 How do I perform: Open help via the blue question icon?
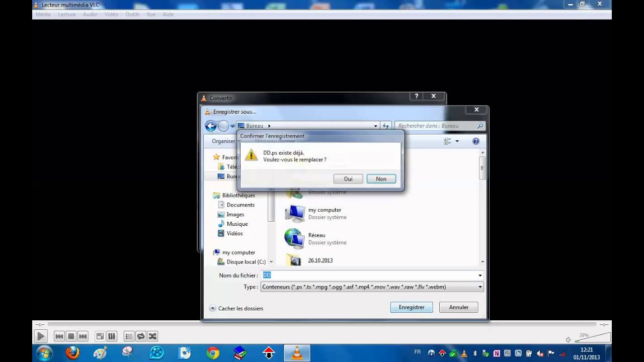[x=476, y=141]
